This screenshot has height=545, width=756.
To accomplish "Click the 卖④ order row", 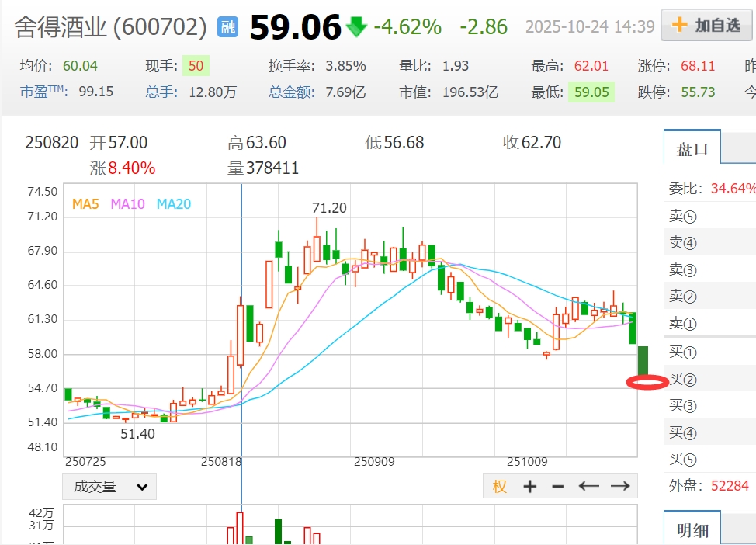I will tap(710, 242).
